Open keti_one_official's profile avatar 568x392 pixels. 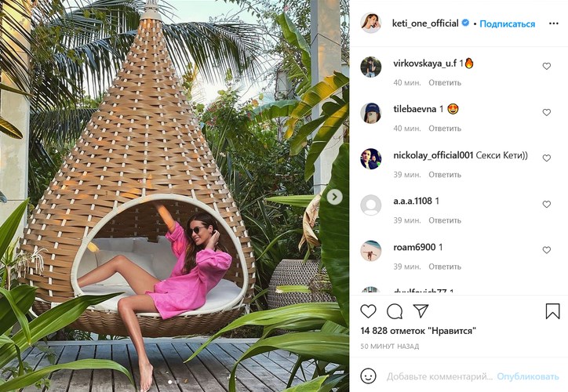click(370, 23)
